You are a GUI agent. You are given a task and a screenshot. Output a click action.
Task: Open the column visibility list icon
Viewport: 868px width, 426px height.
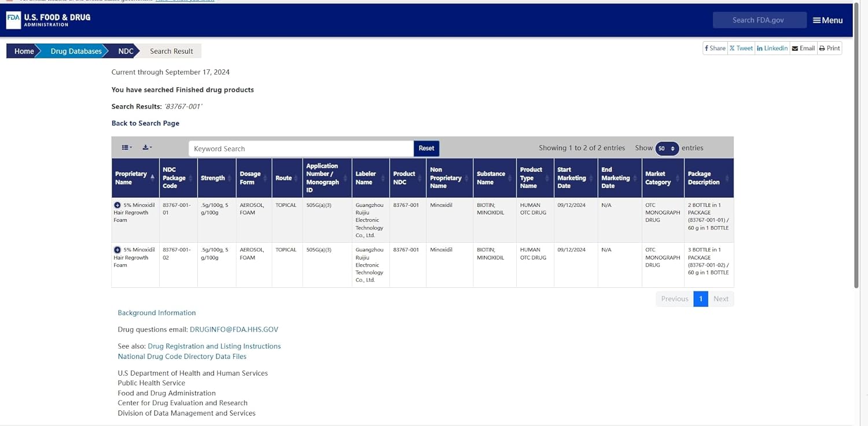(x=127, y=148)
